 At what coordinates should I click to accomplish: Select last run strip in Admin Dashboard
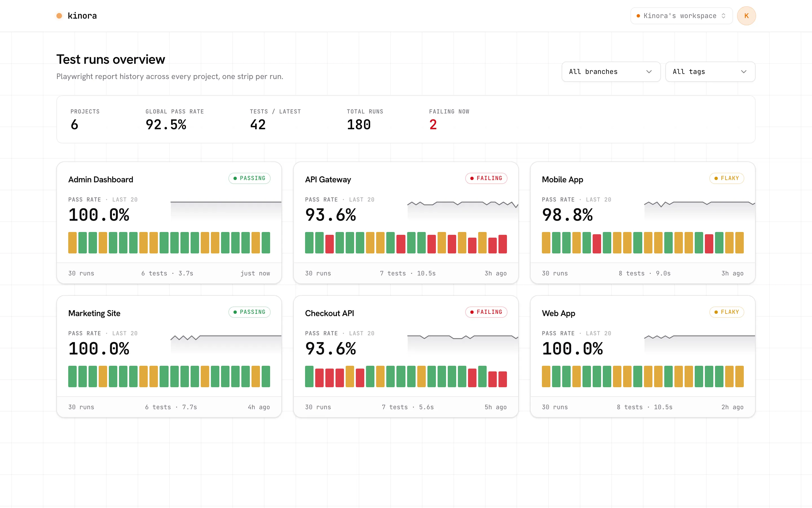click(x=266, y=242)
